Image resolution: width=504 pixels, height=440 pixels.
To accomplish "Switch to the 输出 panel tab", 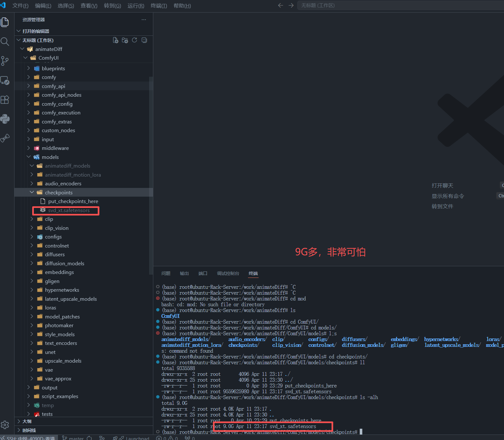I will tap(184, 273).
